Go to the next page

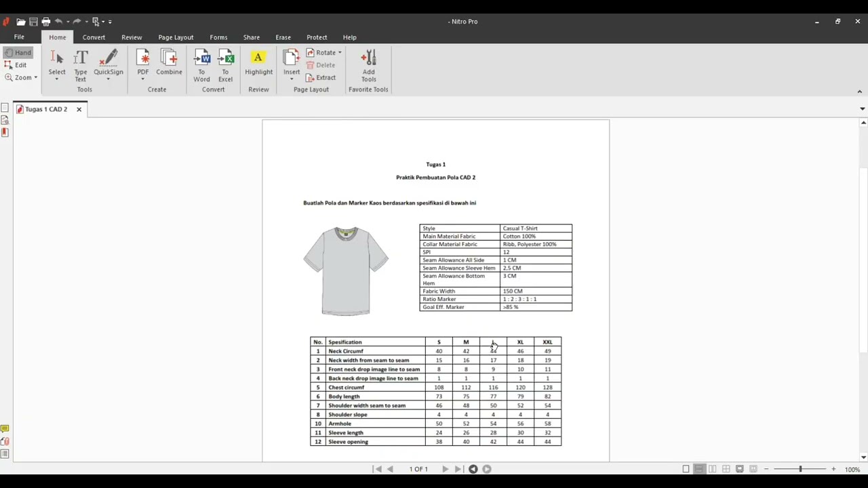tap(445, 469)
